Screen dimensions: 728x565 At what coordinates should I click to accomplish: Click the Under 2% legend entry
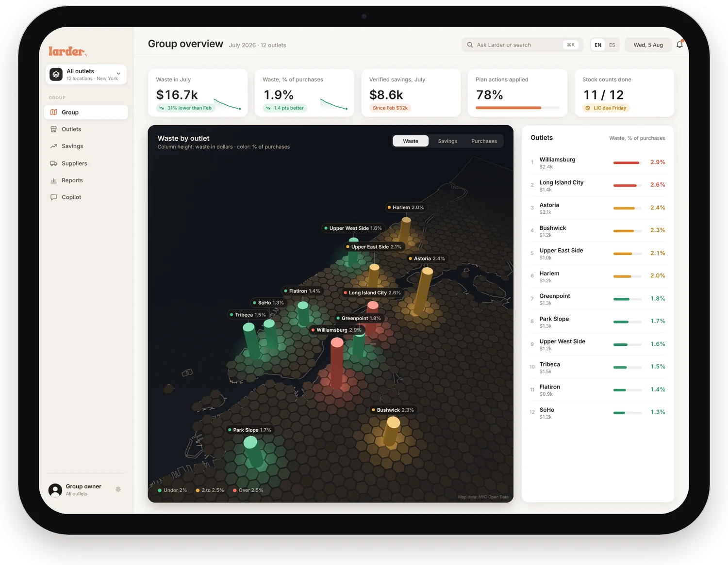(x=172, y=490)
